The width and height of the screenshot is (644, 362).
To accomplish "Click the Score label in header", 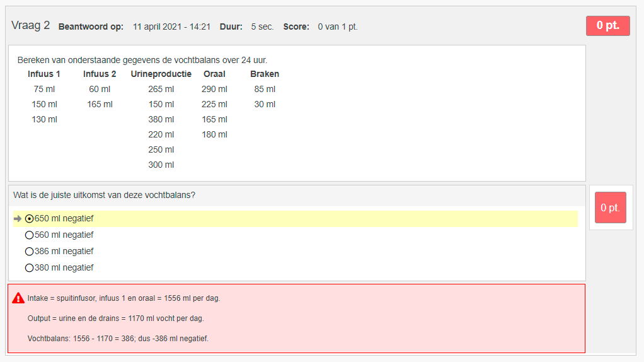I will pos(296,26).
